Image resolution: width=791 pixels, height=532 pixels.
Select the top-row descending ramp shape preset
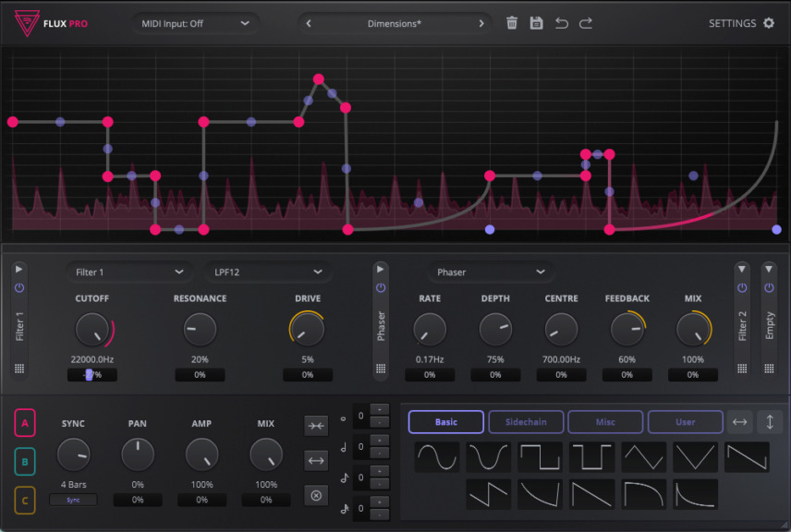point(747,457)
